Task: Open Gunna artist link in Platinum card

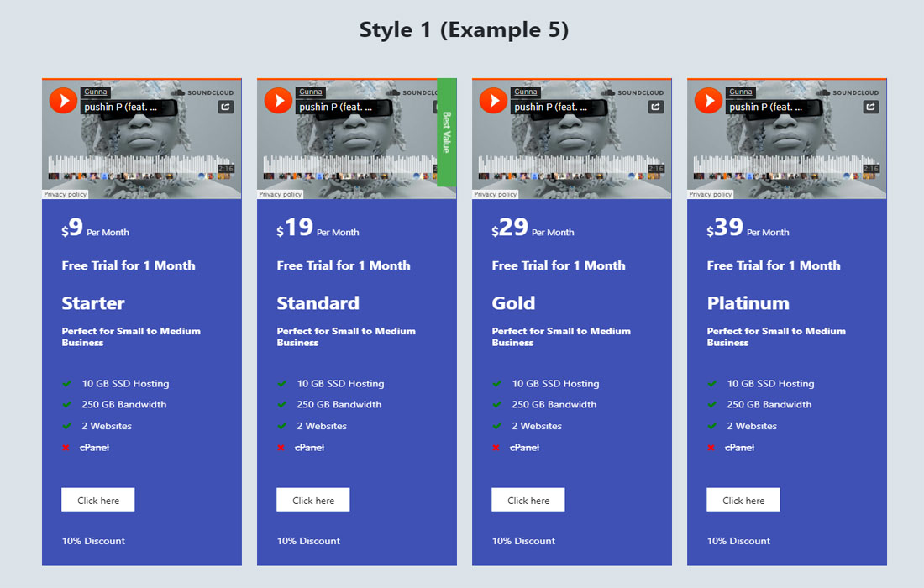Action: [x=741, y=92]
